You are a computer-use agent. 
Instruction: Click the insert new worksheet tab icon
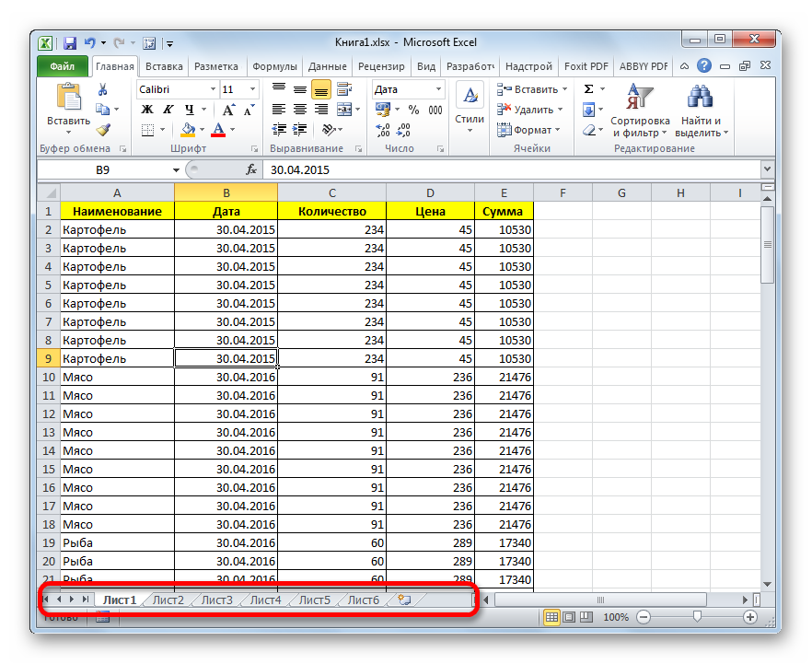pos(403,600)
